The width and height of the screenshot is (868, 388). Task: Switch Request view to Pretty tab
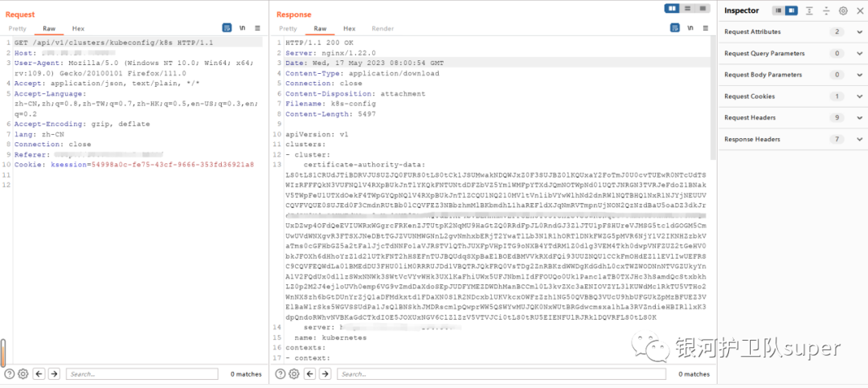click(17, 28)
